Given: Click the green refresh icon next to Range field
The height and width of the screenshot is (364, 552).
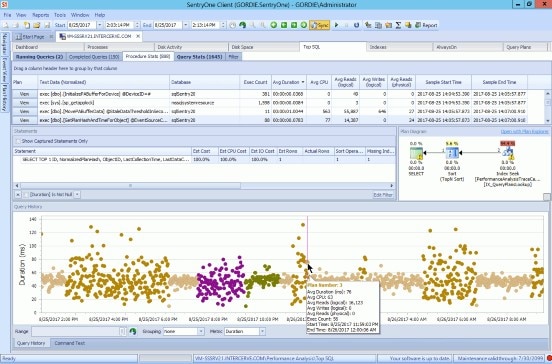Looking at the screenshot, I should pyautogui.click(x=133, y=331).
